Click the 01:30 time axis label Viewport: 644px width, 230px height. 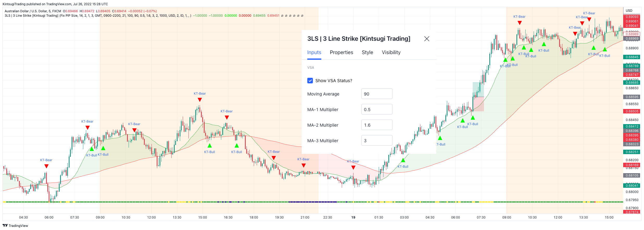pyautogui.click(x=379, y=217)
